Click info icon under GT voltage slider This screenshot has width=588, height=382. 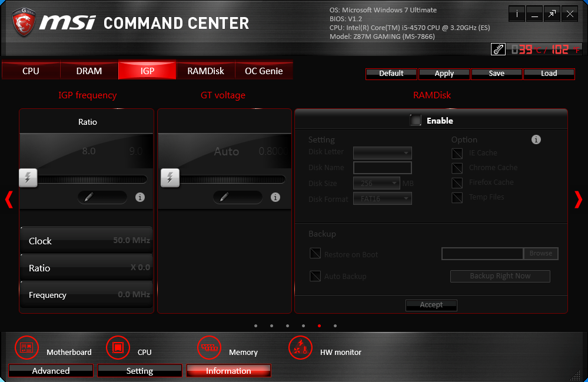(275, 197)
